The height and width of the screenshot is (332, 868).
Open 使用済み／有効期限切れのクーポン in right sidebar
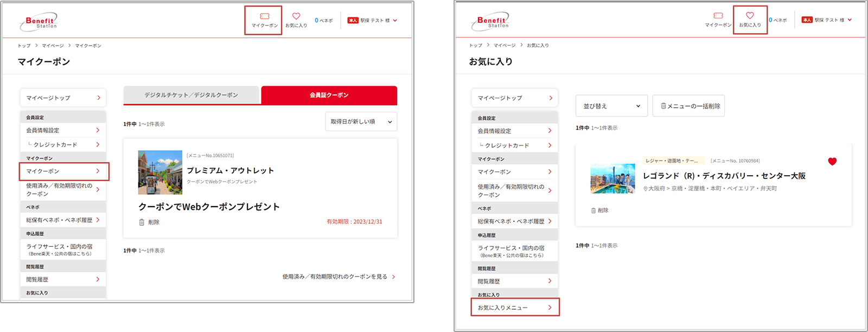coord(515,191)
